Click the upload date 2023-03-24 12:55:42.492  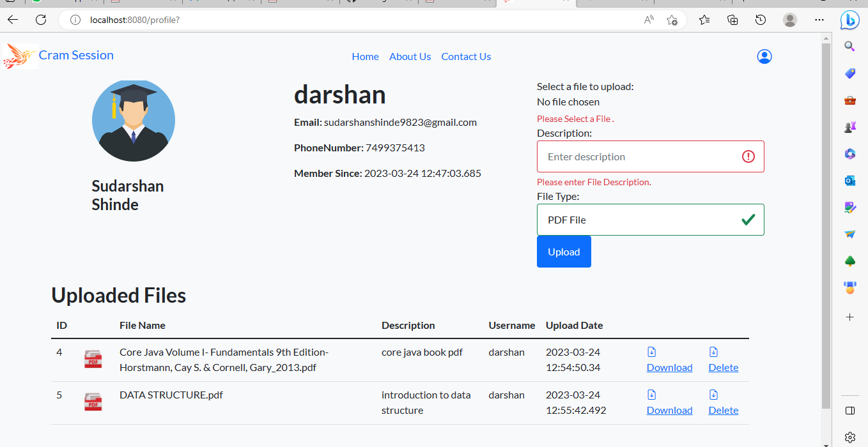pos(576,403)
